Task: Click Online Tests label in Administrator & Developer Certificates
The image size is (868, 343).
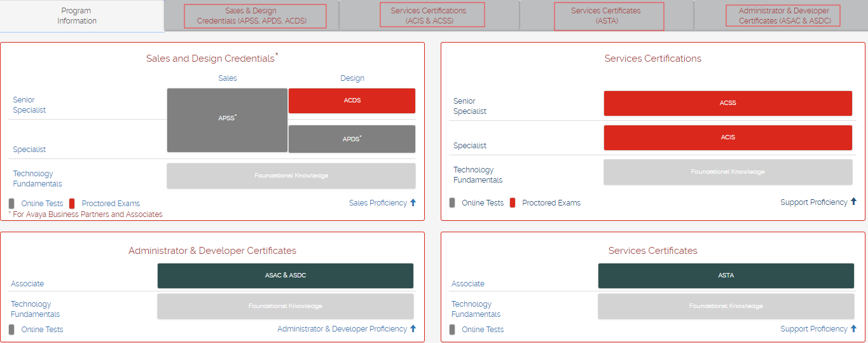Action: coord(42,330)
